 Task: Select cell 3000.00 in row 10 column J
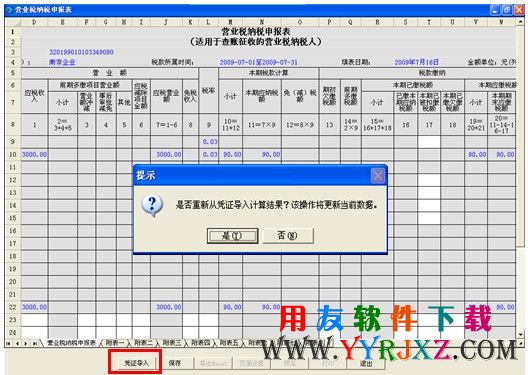pos(166,155)
